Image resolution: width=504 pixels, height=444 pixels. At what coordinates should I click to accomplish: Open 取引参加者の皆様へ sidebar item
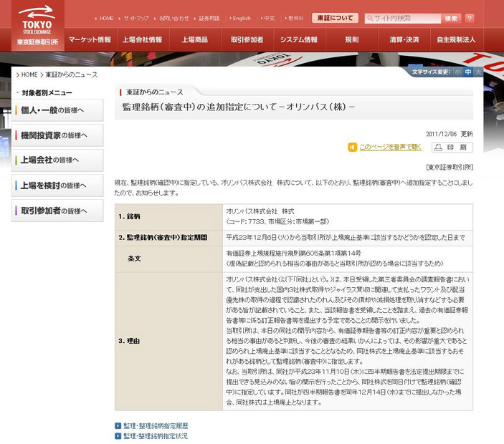[57, 211]
